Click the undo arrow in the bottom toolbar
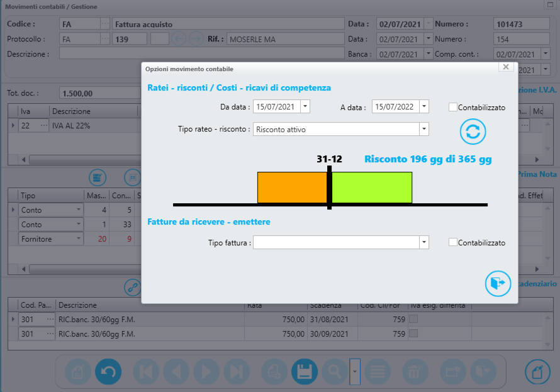 [108, 372]
